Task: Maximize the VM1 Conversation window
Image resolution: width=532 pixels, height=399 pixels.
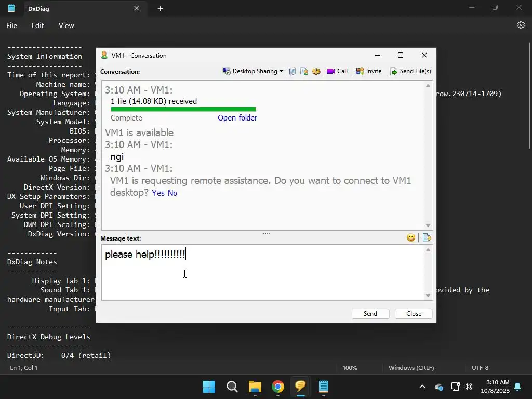Action: (x=401, y=55)
